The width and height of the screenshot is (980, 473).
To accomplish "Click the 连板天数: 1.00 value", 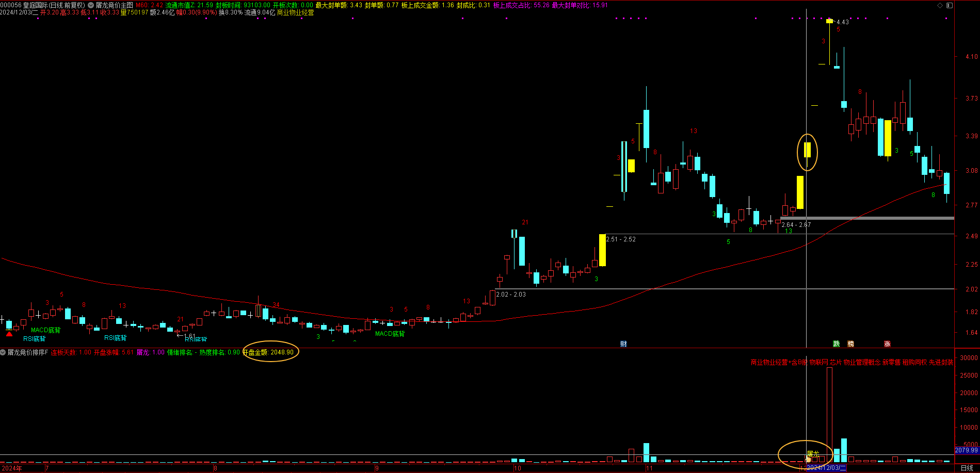I will pyautogui.click(x=71, y=352).
